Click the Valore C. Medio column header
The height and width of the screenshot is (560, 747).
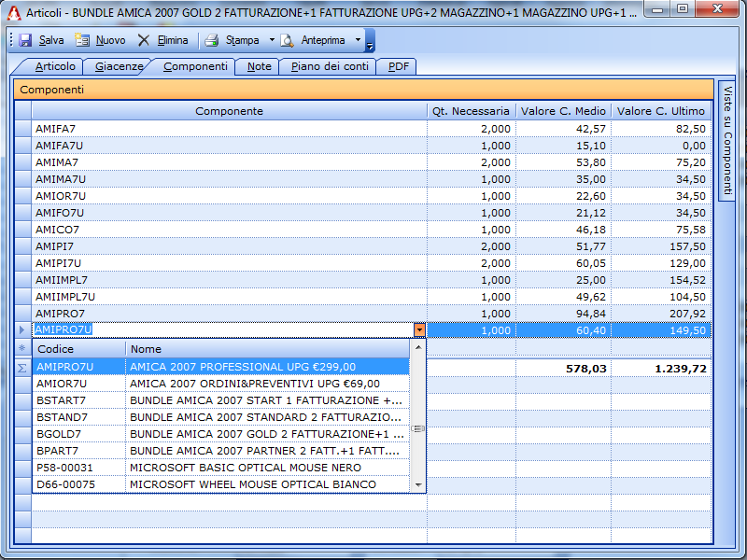click(563, 111)
